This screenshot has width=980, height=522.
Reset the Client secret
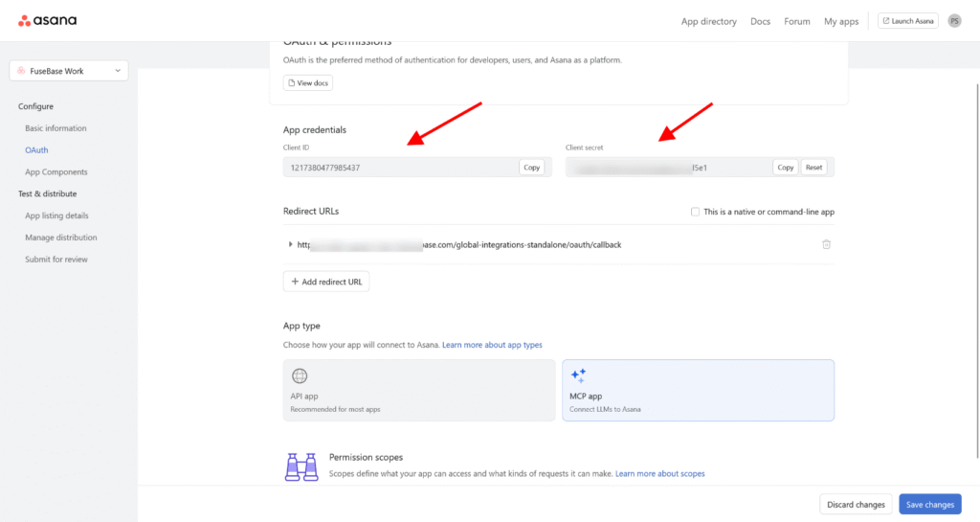(813, 168)
